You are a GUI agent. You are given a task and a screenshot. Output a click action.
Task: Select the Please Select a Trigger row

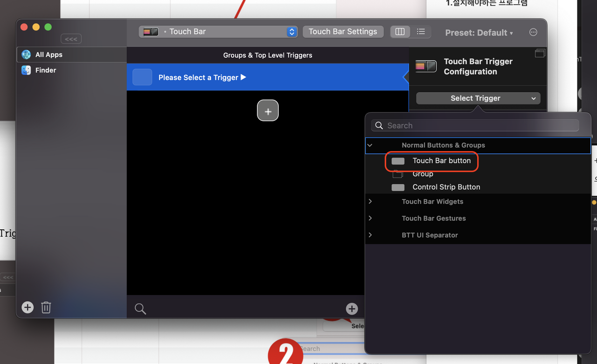(x=268, y=77)
